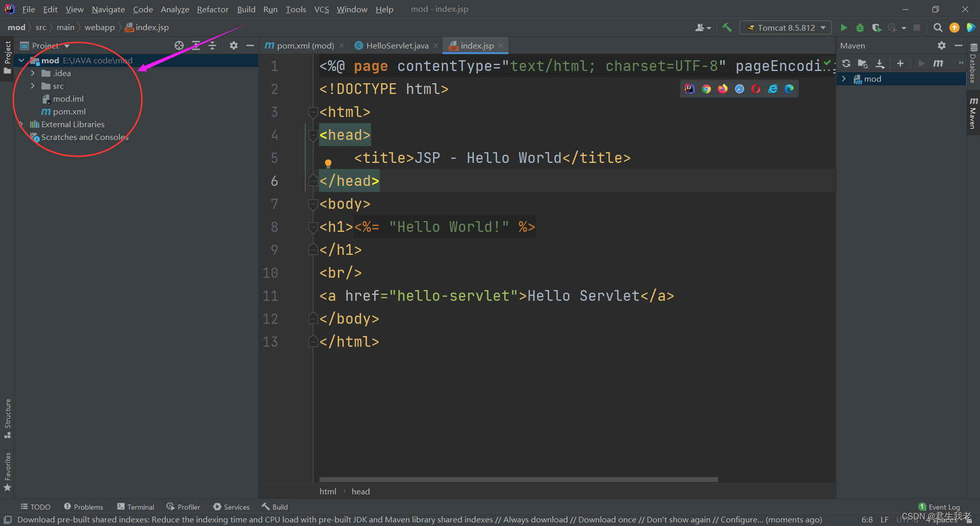The width and height of the screenshot is (980, 526).
Task: Click the Build project hammer icon
Action: pos(727,28)
